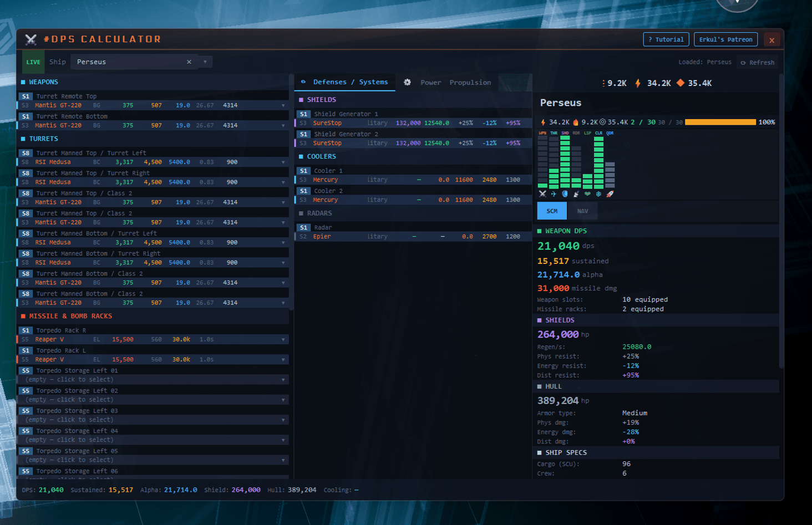Expand the Torpedo Rack R Reaper V dropdown
This screenshot has width=812, height=525.
tap(283, 339)
